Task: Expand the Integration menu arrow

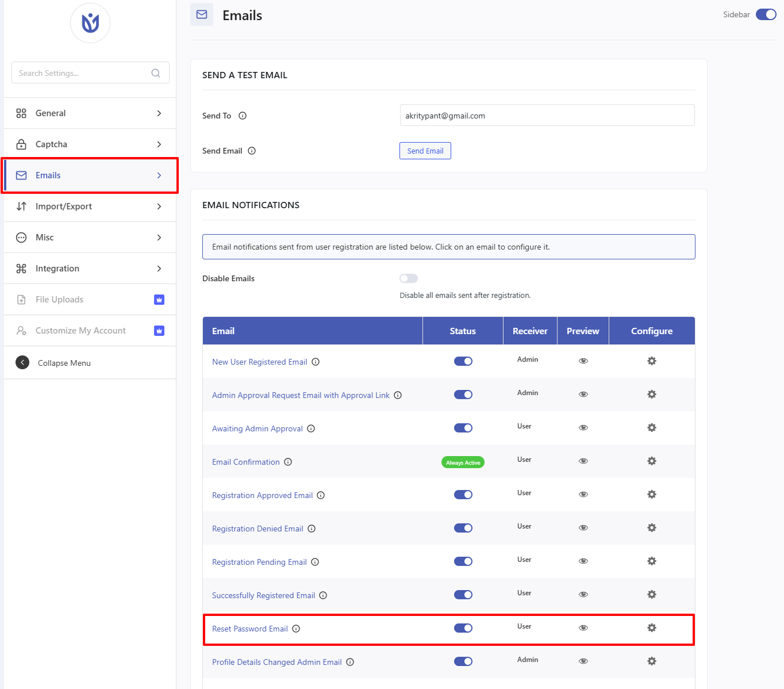Action: 159,269
